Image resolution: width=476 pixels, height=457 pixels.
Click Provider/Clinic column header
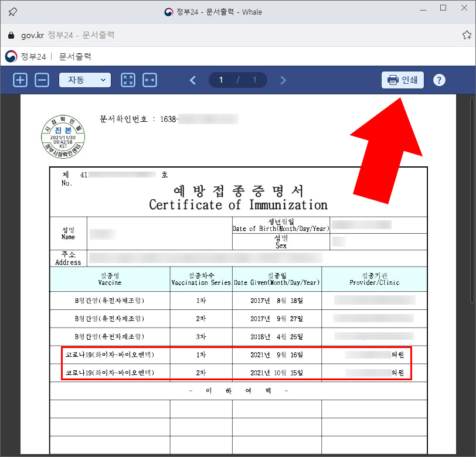tap(375, 279)
